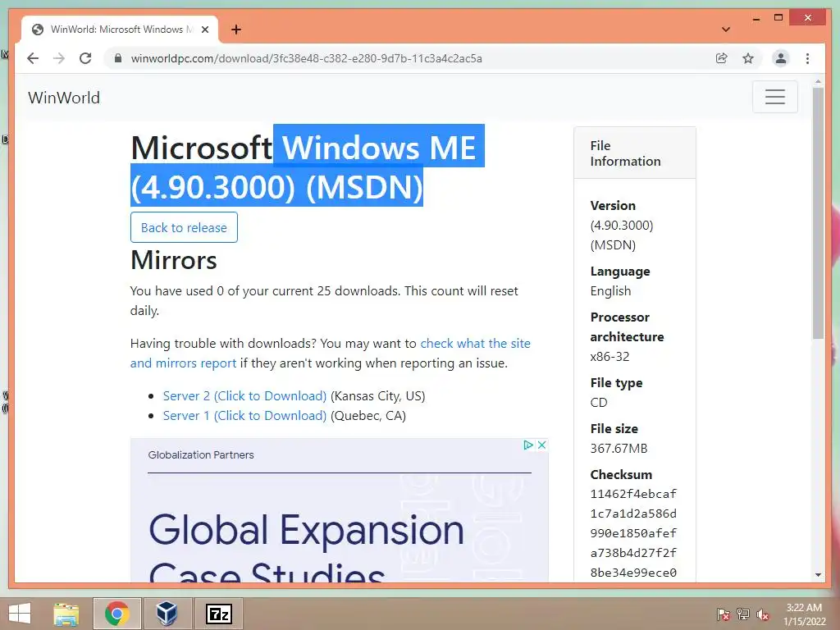Viewport: 840px width, 630px height.
Task: Click the File type value CD
Action: (x=599, y=402)
